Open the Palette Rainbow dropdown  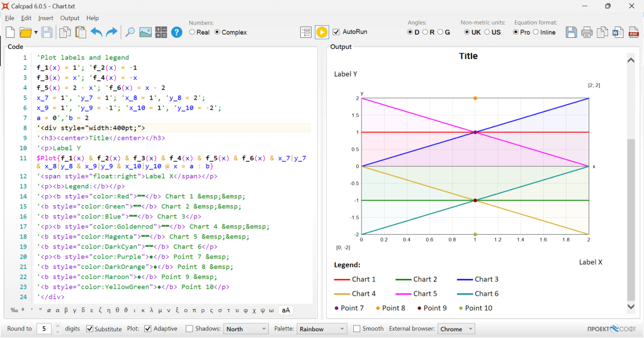tap(322, 329)
